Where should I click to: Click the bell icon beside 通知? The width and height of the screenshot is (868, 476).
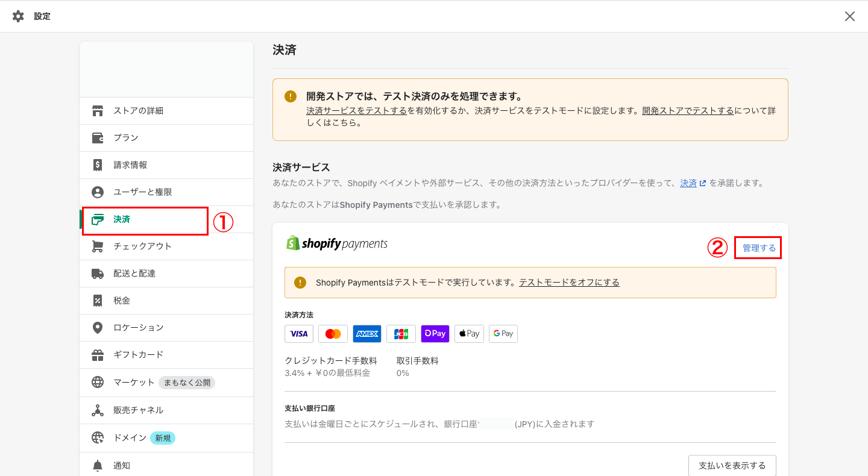[x=98, y=466]
